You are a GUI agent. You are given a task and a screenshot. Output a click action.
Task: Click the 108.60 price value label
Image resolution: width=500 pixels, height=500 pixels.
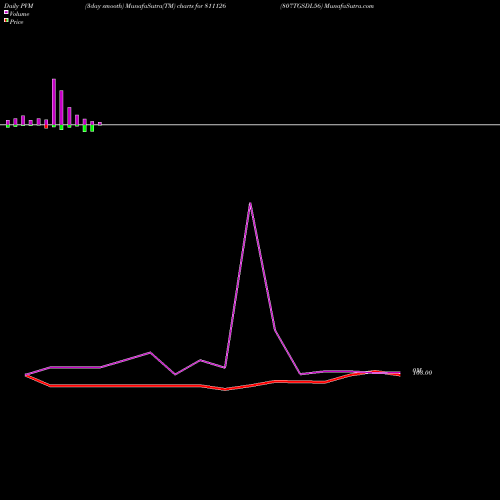[423, 373]
